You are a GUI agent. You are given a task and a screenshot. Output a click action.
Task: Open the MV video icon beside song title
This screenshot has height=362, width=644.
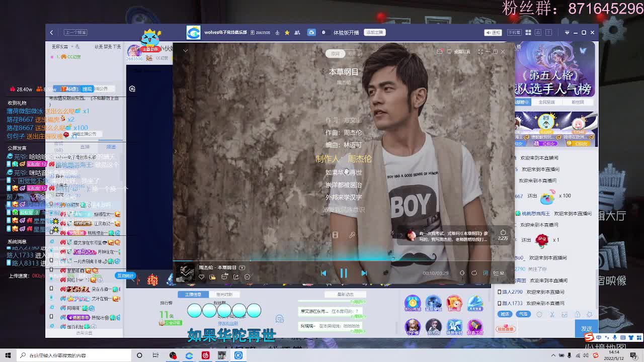tap(242, 267)
